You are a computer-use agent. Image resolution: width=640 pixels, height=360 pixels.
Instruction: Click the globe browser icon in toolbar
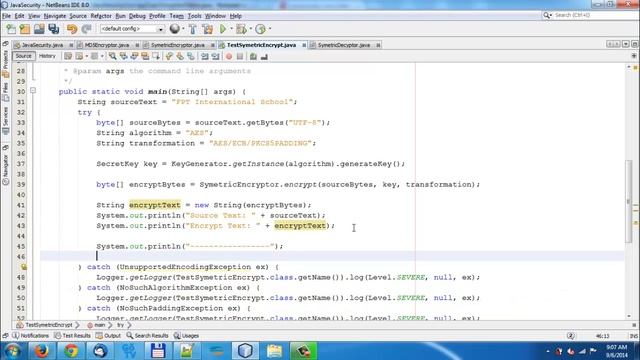tap(175, 29)
